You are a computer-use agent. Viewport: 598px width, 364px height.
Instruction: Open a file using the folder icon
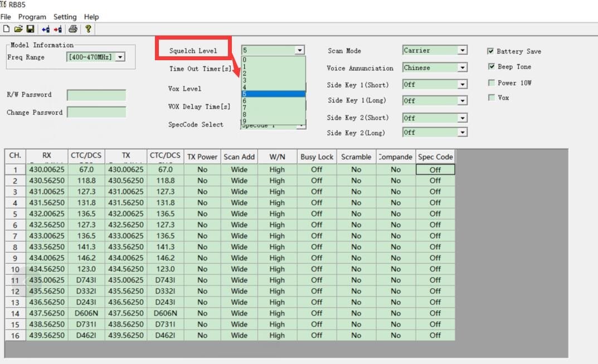(x=18, y=29)
